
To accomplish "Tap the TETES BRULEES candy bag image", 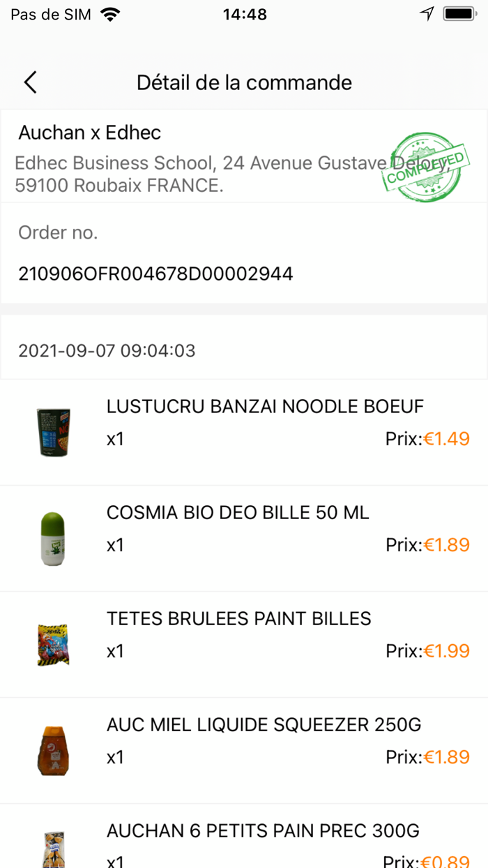I will point(53,643).
